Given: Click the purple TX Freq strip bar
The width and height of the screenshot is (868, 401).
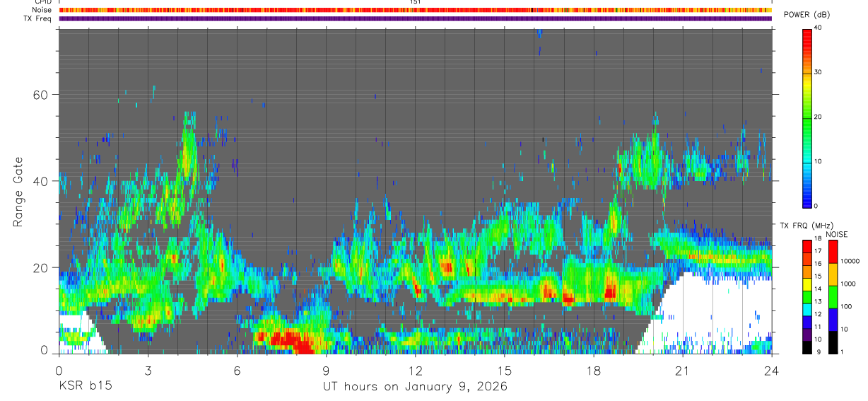Looking at the screenshot, I should pos(416,18).
